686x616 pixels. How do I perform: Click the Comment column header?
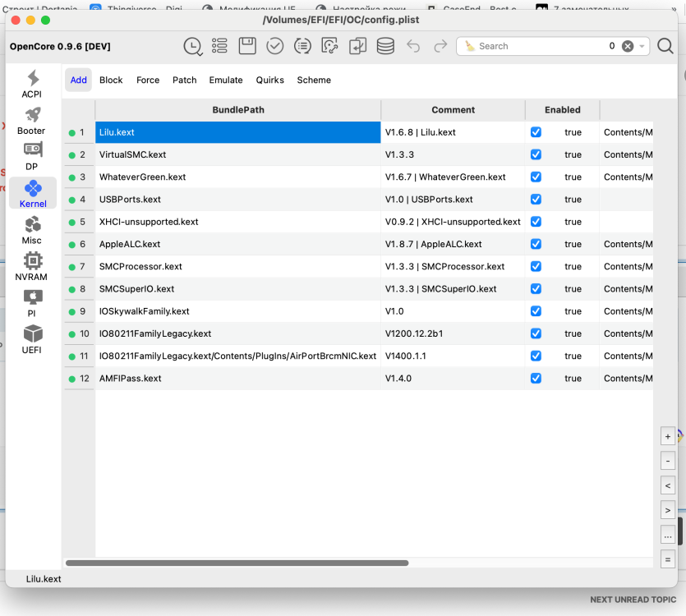click(x=453, y=110)
